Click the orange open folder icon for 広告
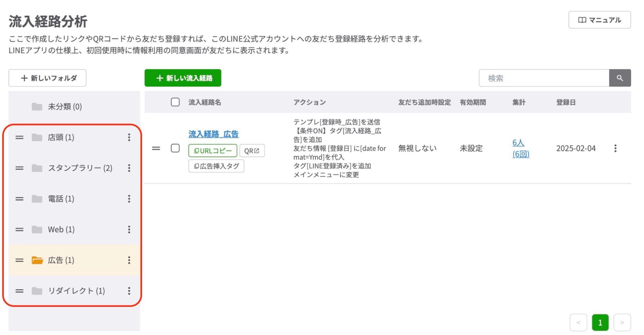 [38, 261]
